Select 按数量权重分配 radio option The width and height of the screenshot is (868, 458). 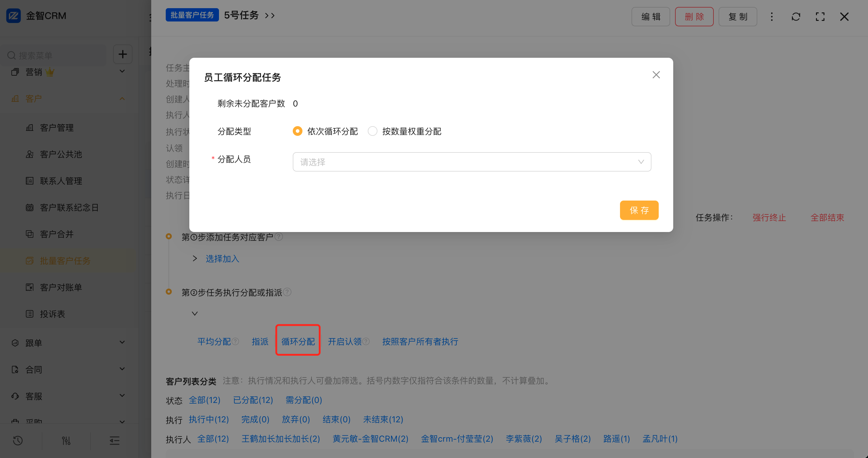coord(372,131)
